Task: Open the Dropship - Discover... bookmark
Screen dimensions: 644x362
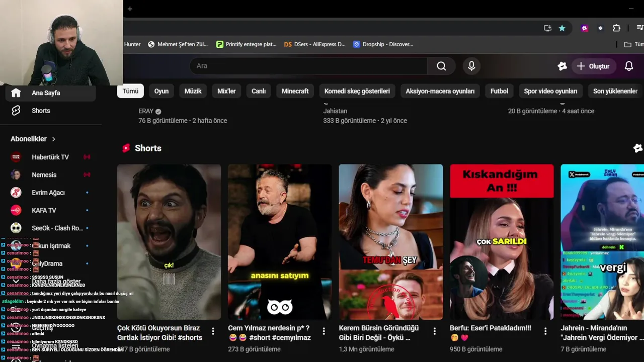Action: 383,44
